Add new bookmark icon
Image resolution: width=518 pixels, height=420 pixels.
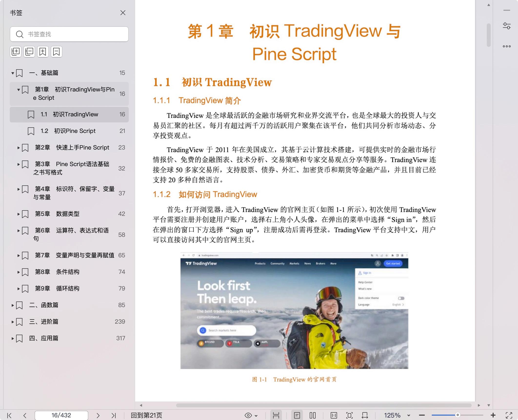43,52
